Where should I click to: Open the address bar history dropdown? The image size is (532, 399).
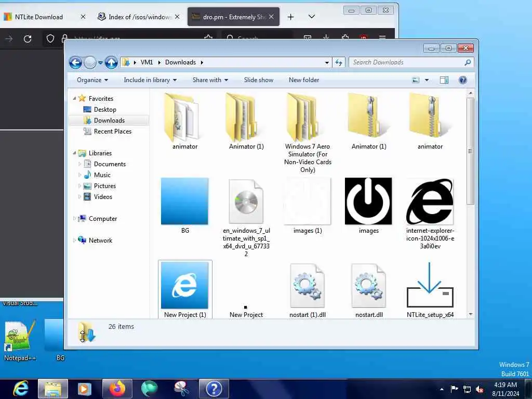(327, 62)
